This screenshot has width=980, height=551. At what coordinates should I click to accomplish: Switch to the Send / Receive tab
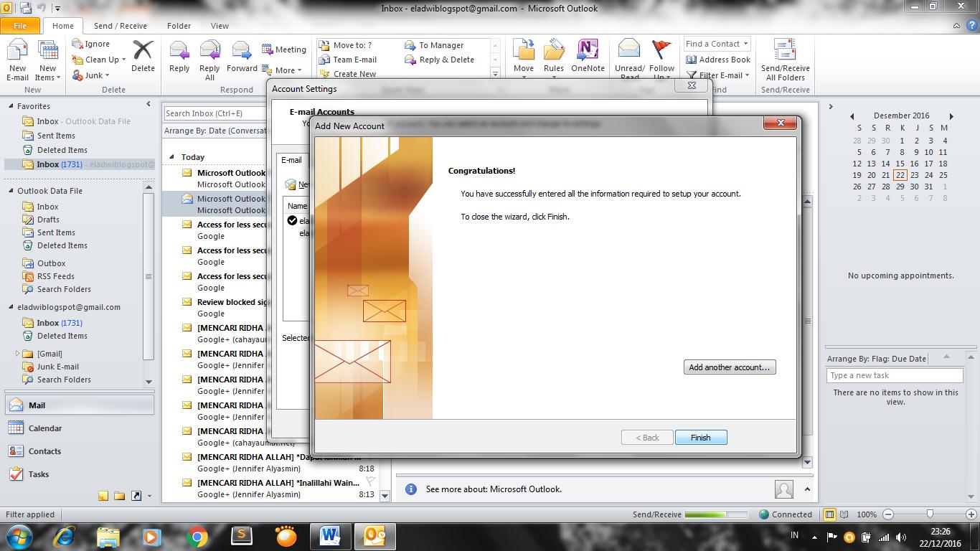[120, 26]
